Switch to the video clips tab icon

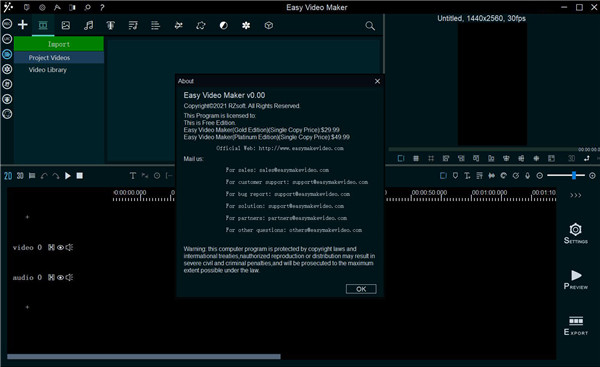click(43, 25)
